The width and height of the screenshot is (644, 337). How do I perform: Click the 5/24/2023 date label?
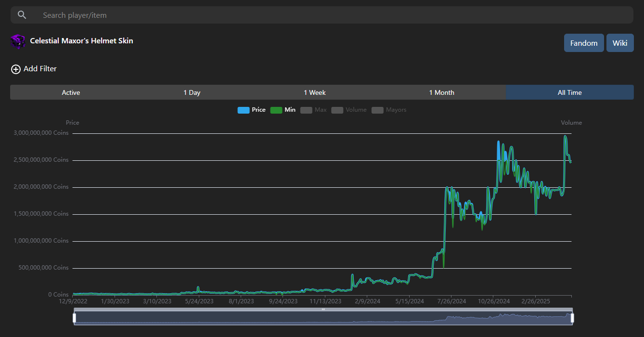pos(199,301)
